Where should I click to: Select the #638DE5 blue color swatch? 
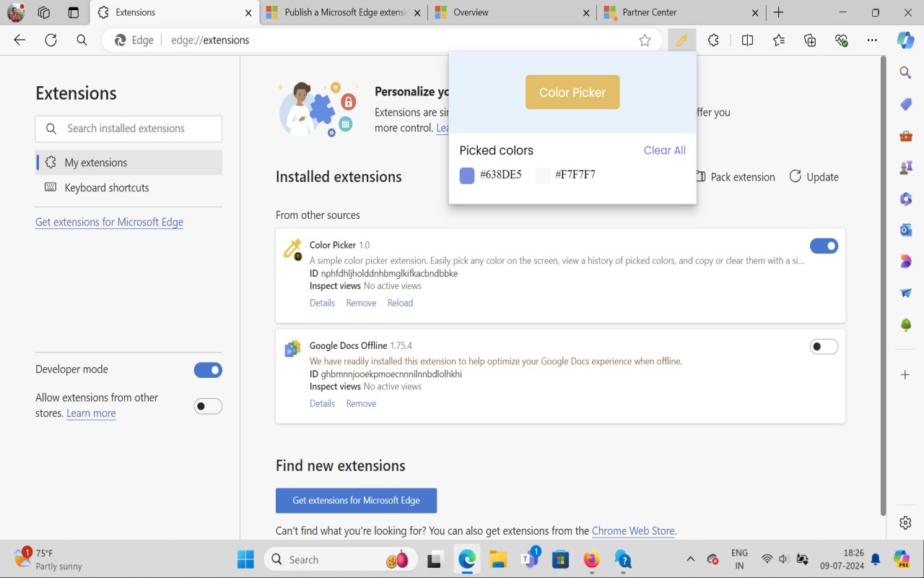[x=467, y=176]
